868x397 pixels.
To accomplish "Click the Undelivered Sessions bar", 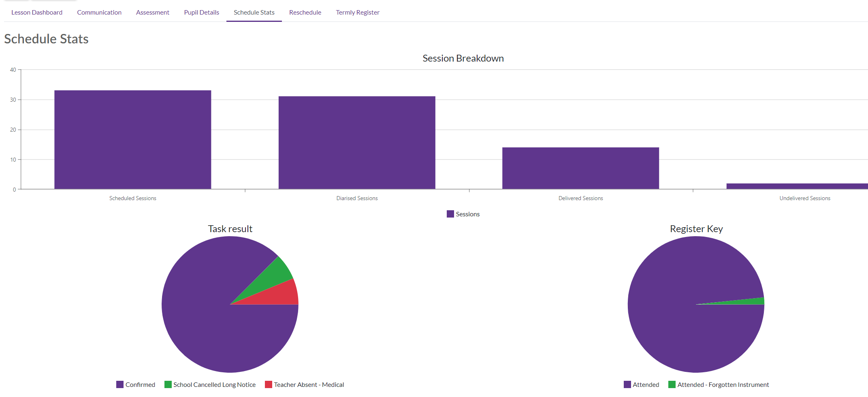I will tap(797, 186).
